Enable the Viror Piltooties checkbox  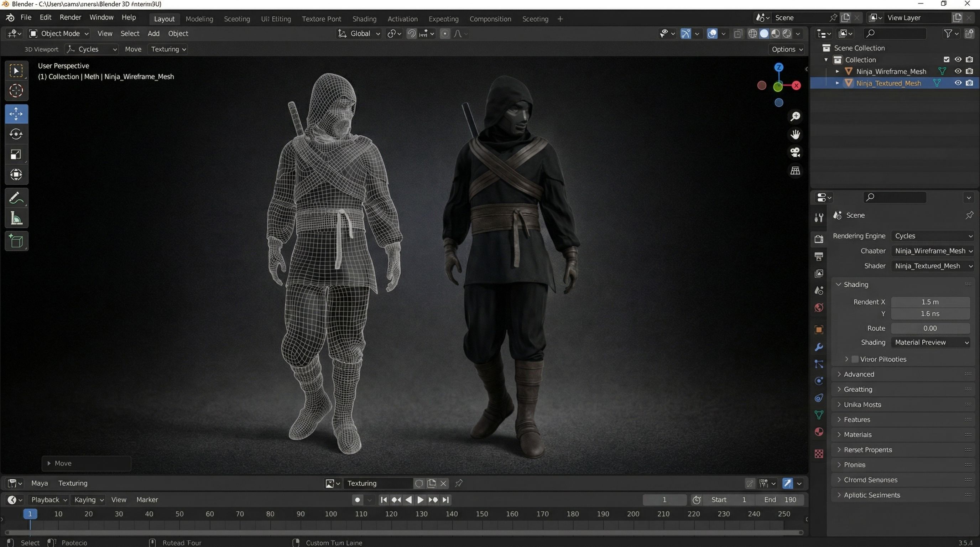click(x=855, y=359)
